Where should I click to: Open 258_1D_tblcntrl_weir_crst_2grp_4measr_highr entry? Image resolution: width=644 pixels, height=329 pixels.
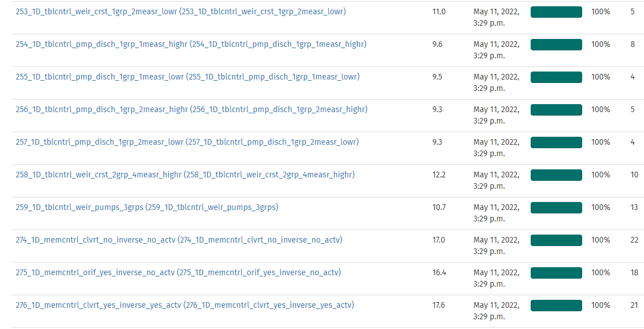(x=185, y=175)
